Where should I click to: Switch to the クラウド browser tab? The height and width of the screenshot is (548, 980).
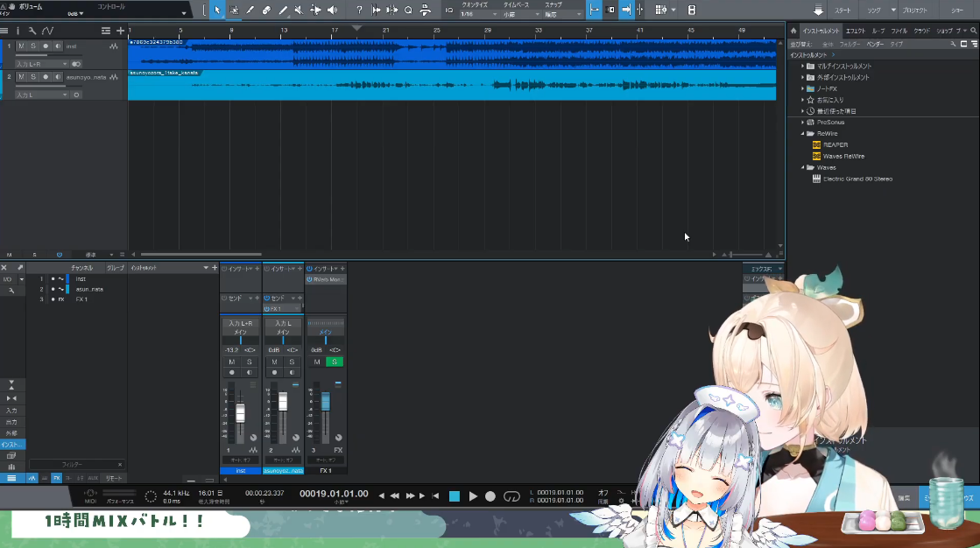(x=921, y=31)
